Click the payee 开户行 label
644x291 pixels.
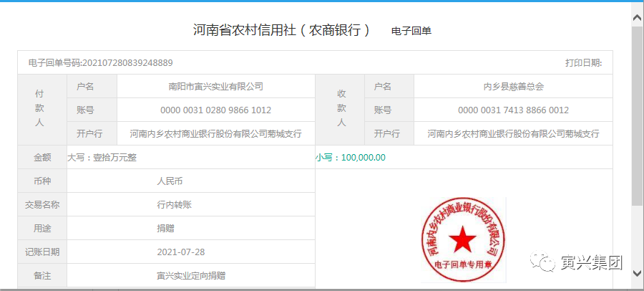tap(386, 134)
